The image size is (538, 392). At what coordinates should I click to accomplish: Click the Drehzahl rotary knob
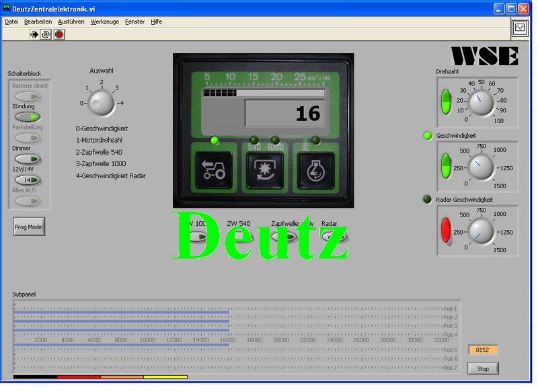[481, 103]
